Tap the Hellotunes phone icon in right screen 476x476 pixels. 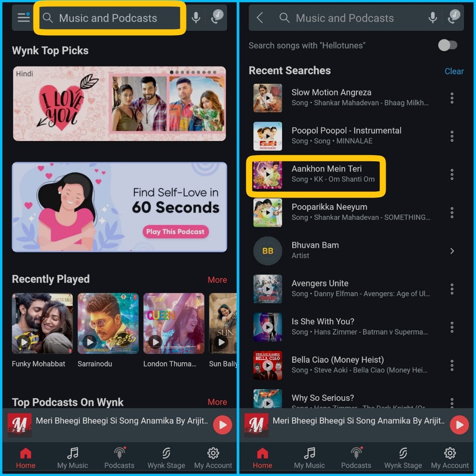454,17
